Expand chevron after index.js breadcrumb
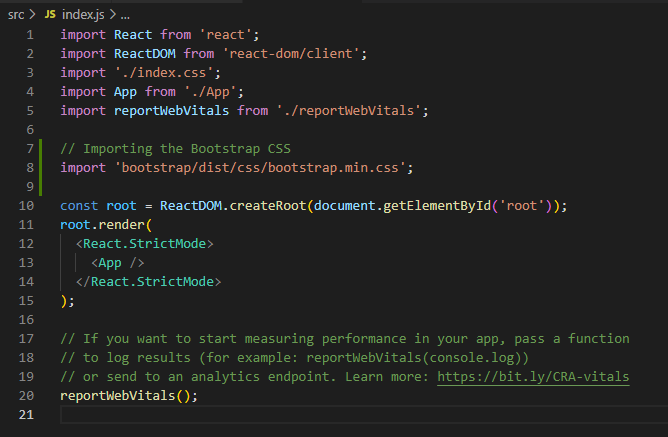Viewport: 668px width, 437px height. pos(112,15)
